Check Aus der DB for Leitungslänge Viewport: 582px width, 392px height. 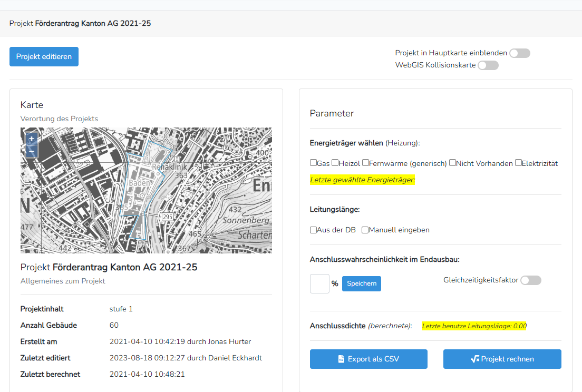[x=313, y=230]
